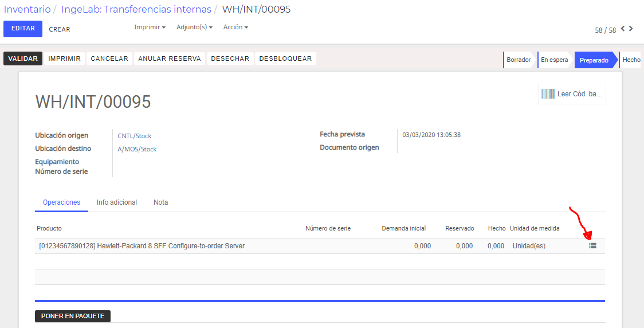Viewport: 644px width, 328px height.
Task: Click the DESBLOQUEAR button
Action: point(285,58)
